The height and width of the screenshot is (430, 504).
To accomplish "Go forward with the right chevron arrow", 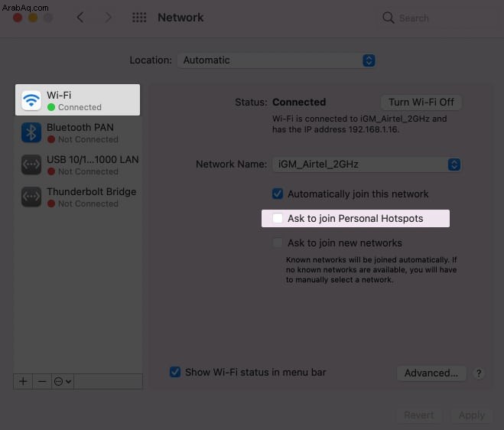I will tap(109, 18).
